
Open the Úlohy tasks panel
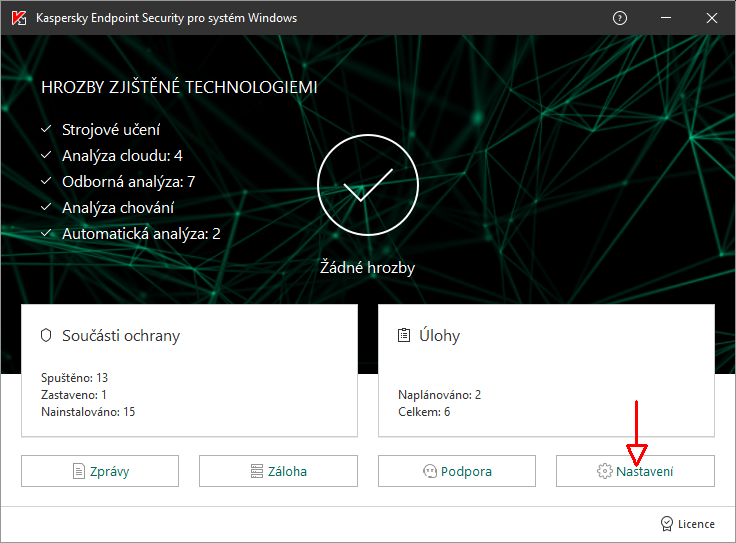tap(546, 370)
